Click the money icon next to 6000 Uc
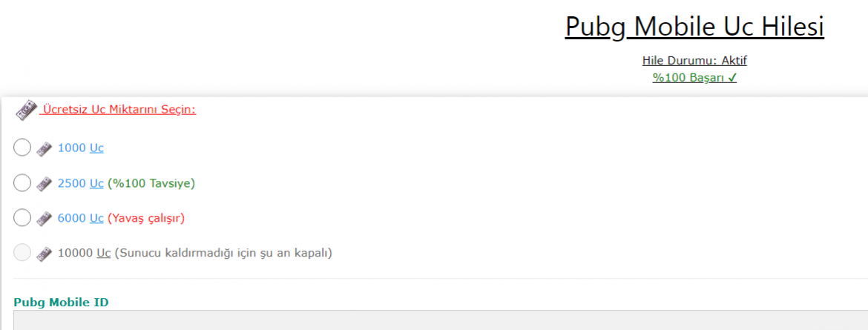Viewport: 868px width, 330px height. (45, 218)
